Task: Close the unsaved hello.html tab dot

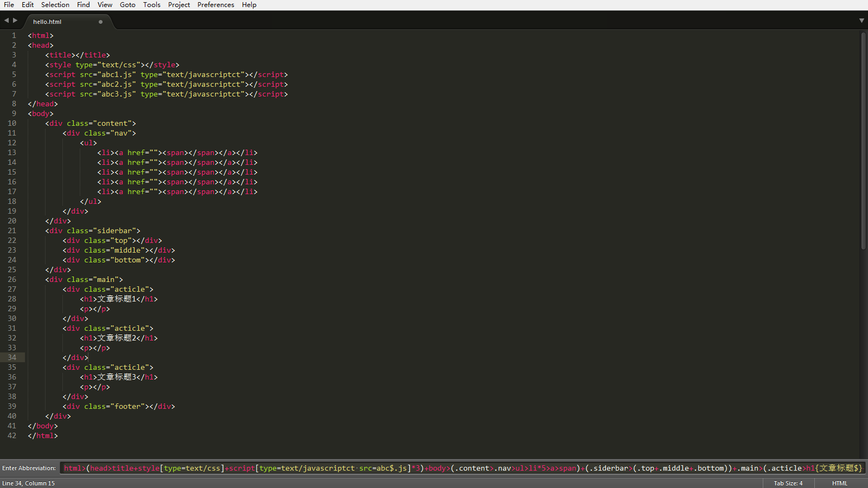Action: click(x=100, y=22)
